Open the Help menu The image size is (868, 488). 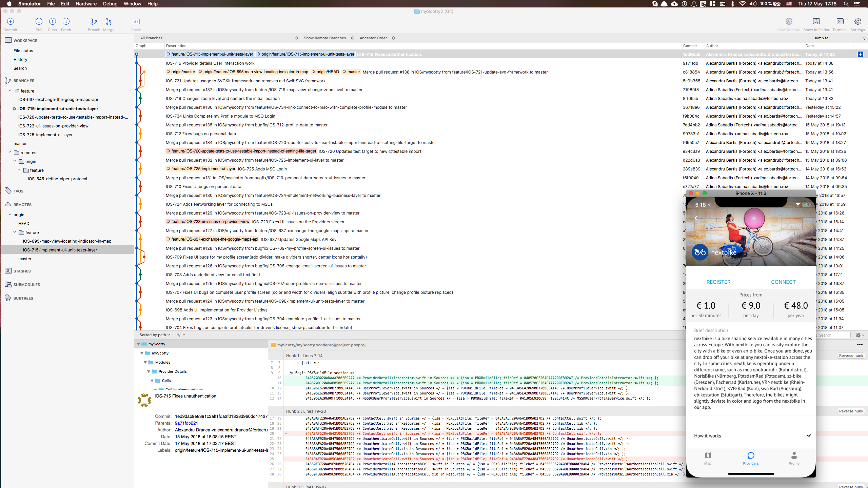152,4
